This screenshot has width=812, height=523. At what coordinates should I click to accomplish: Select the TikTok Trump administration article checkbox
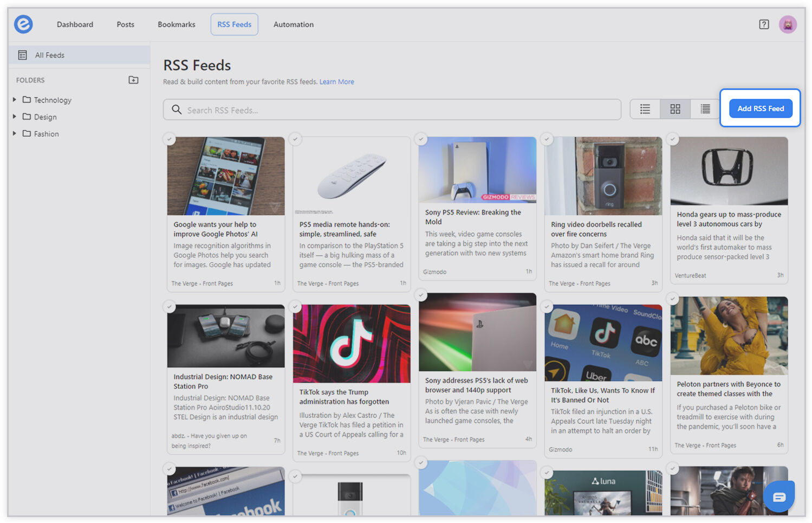click(295, 307)
